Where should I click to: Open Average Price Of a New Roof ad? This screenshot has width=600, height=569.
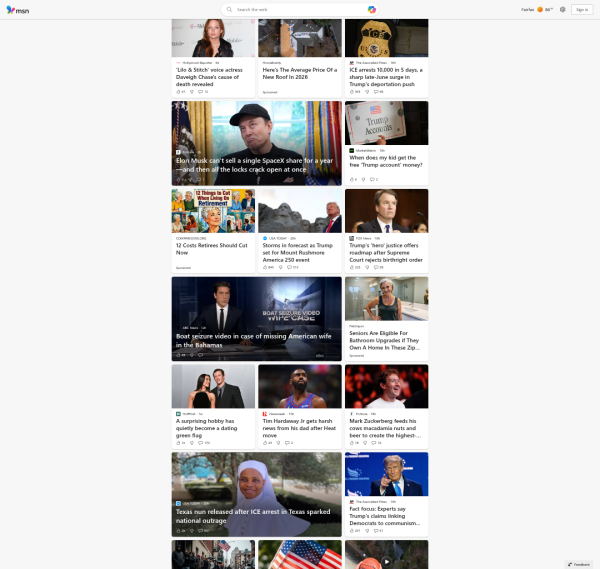click(x=300, y=73)
